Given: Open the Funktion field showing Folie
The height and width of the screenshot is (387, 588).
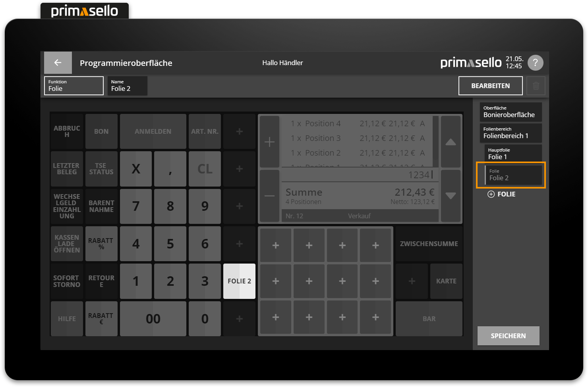Looking at the screenshot, I should pyautogui.click(x=74, y=86).
